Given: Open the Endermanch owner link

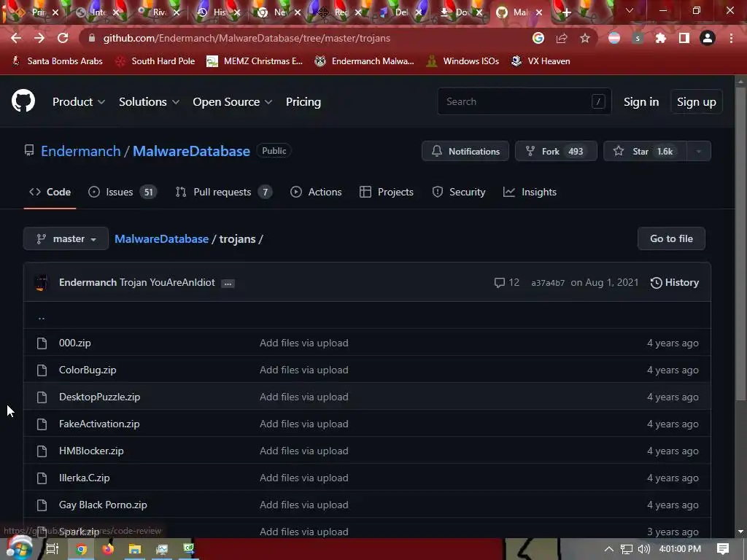Looking at the screenshot, I should pos(80,151).
